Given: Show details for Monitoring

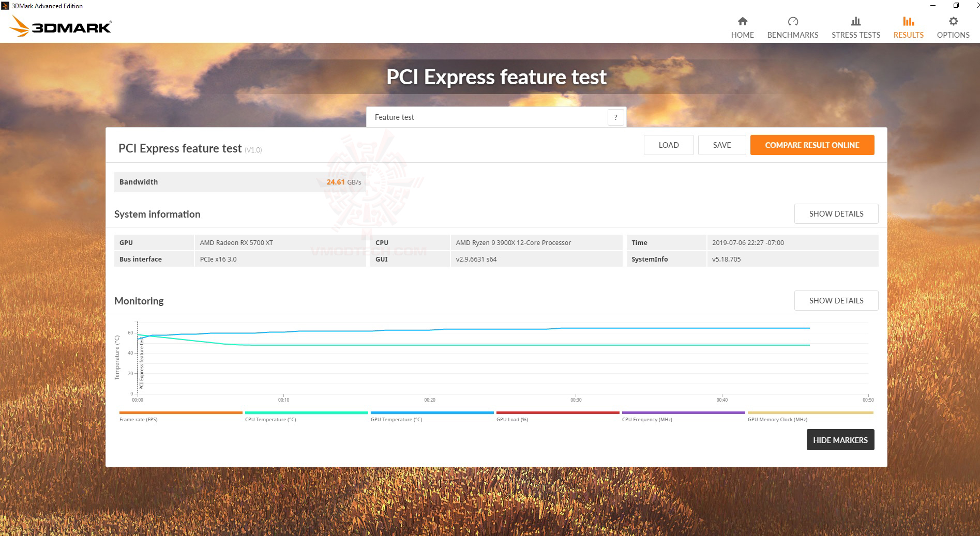Looking at the screenshot, I should tap(836, 301).
